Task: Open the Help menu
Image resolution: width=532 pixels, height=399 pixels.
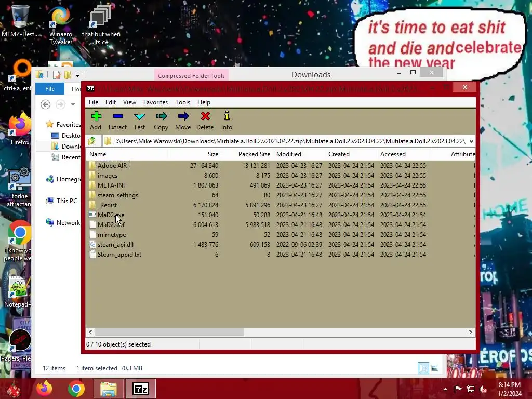Action: coord(204,102)
